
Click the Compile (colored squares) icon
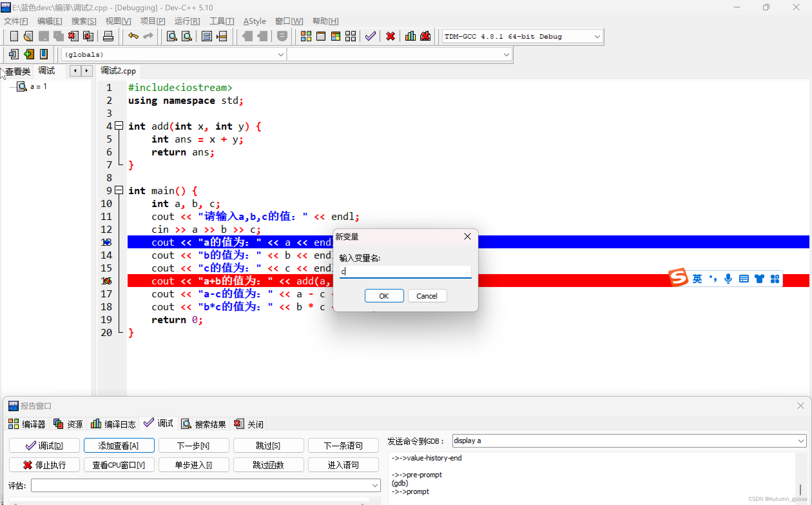[x=306, y=36]
